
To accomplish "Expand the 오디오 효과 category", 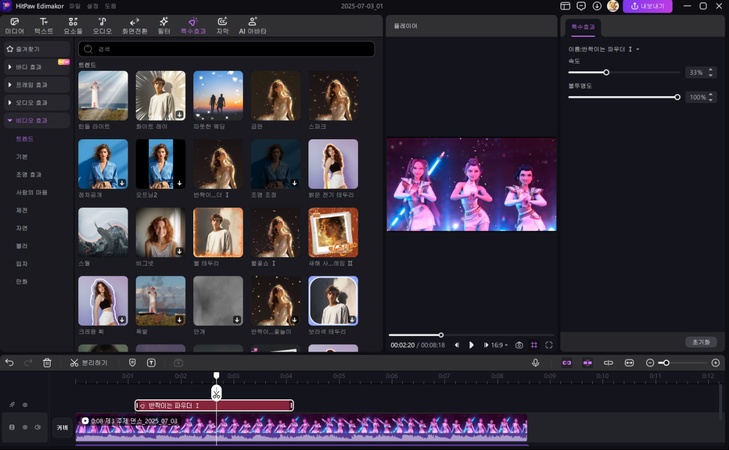I will [37, 102].
